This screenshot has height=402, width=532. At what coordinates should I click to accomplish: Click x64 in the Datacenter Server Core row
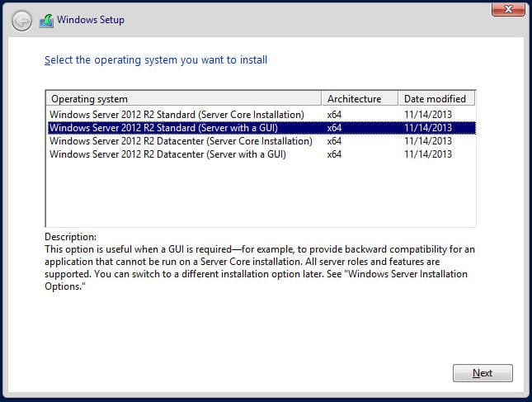point(334,141)
